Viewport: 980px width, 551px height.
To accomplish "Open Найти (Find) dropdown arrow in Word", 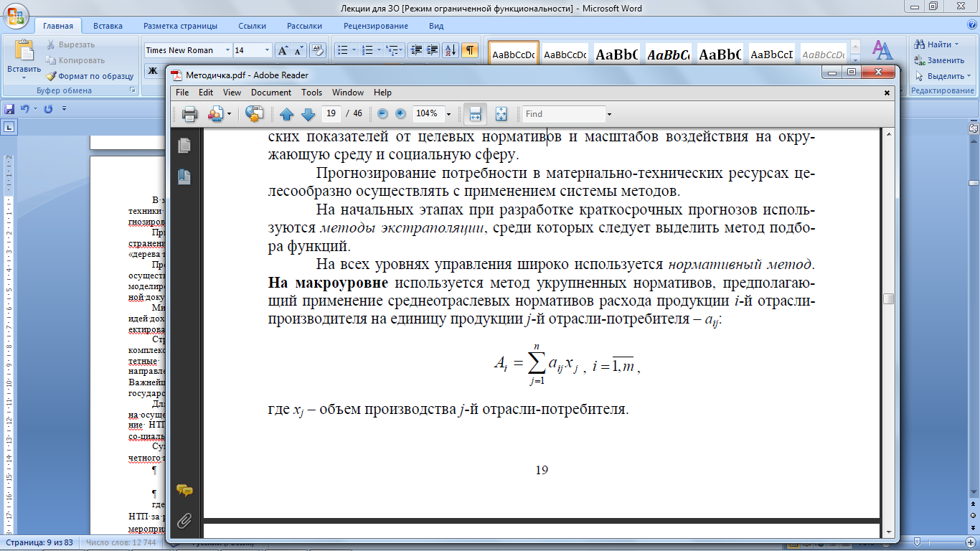I will [x=958, y=44].
